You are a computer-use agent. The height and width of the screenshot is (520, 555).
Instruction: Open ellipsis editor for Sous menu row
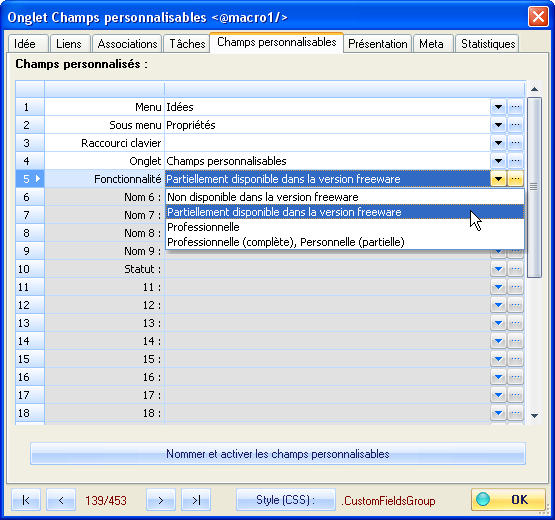pyautogui.click(x=515, y=125)
